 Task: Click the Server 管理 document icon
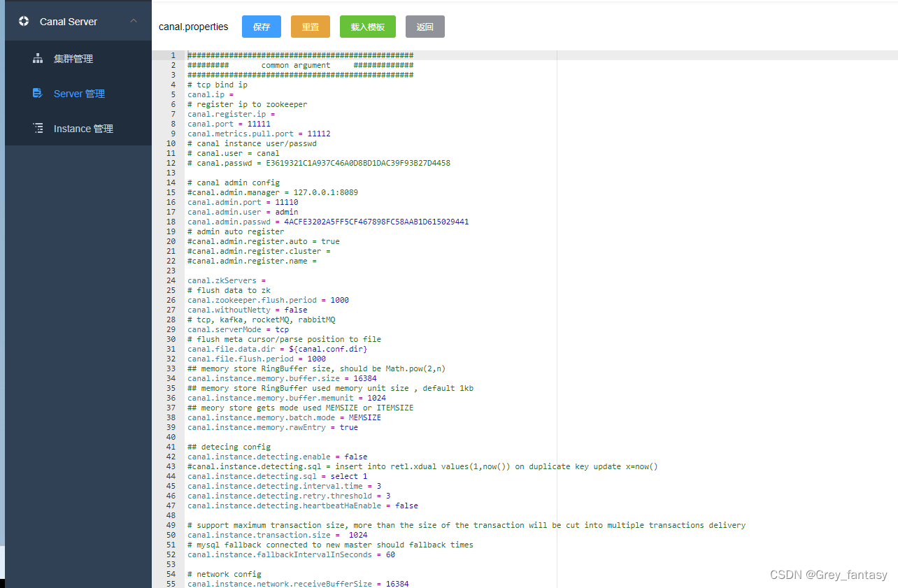pos(38,93)
